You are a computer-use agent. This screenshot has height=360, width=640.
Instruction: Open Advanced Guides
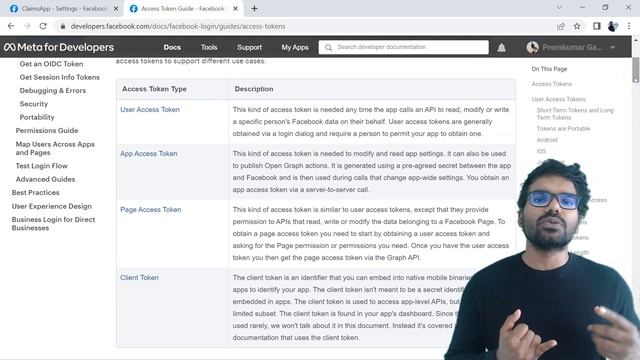[x=45, y=179]
